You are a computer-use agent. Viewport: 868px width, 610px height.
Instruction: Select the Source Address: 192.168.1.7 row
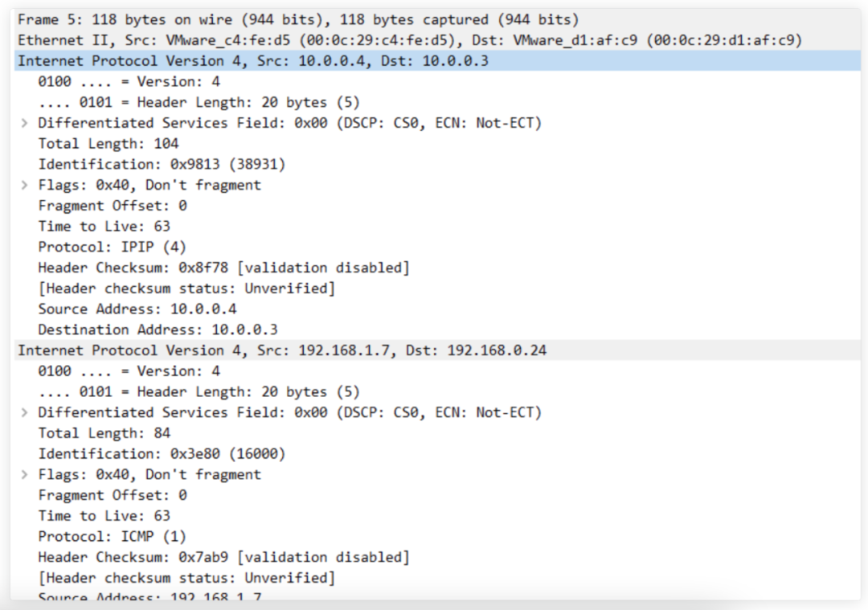click(x=149, y=598)
